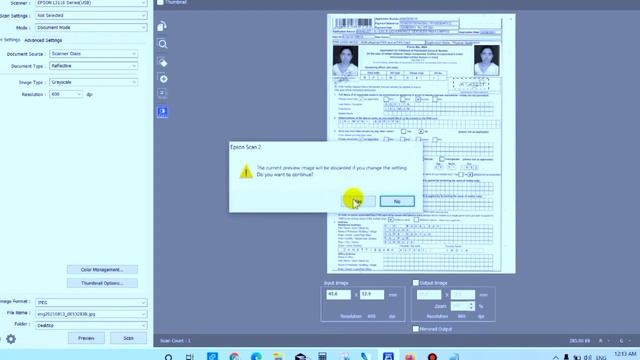Screen dimensions: 640x360
Task: Enable the Output Image checkbox
Action: [x=416, y=282]
